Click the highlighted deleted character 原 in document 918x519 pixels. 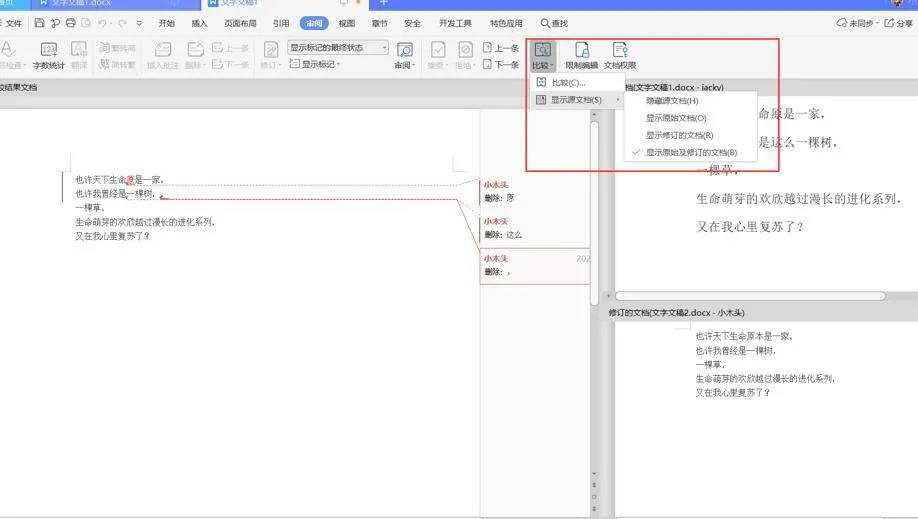[130, 180]
